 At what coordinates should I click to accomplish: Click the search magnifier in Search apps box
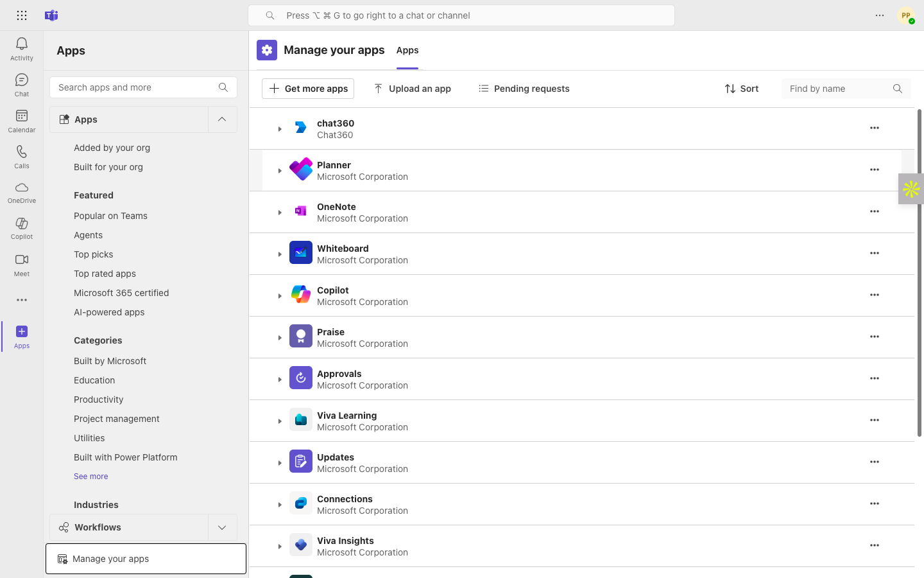pos(223,87)
